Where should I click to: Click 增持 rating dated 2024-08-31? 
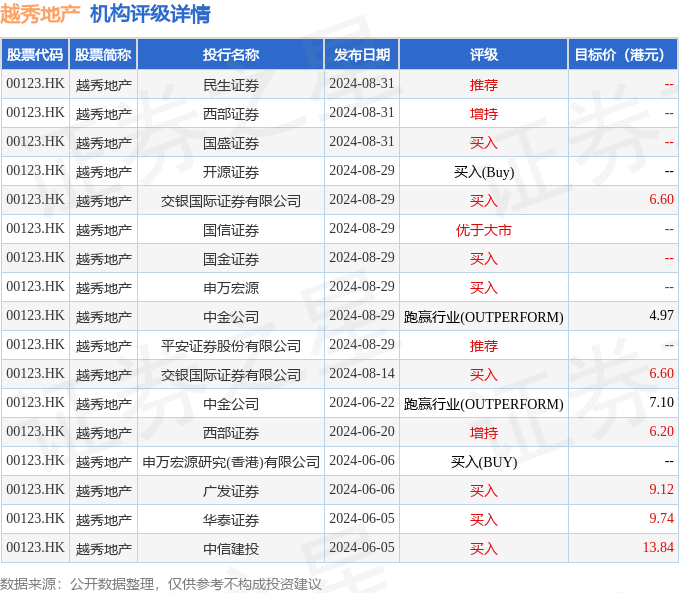coord(484,114)
